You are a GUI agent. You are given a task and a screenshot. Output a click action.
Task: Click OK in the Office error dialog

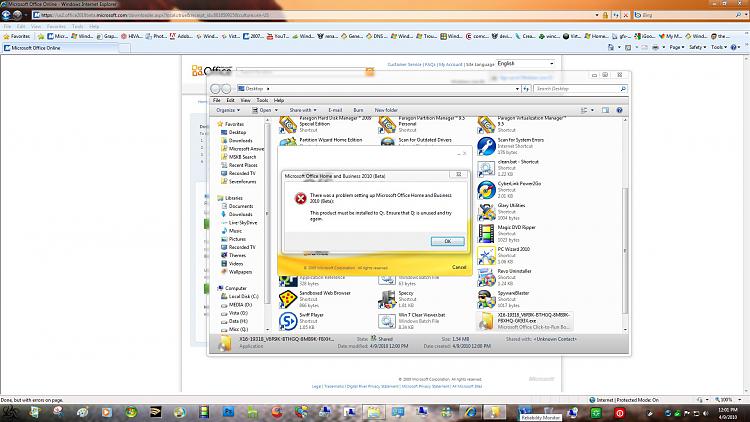click(x=447, y=241)
